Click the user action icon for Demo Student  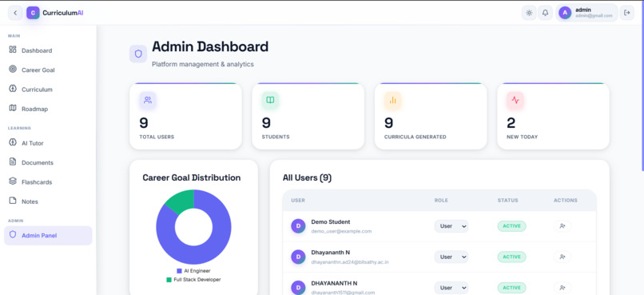tap(563, 226)
